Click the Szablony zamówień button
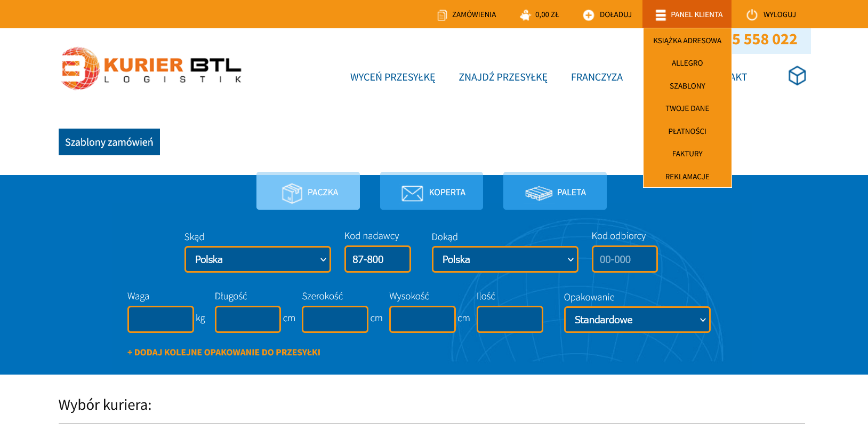 click(109, 142)
